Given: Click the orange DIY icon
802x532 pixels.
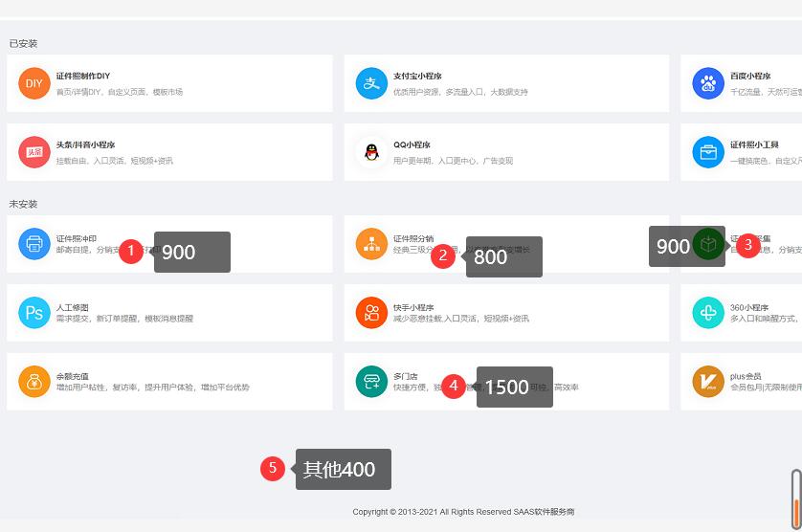Looking at the screenshot, I should pyautogui.click(x=33, y=83).
